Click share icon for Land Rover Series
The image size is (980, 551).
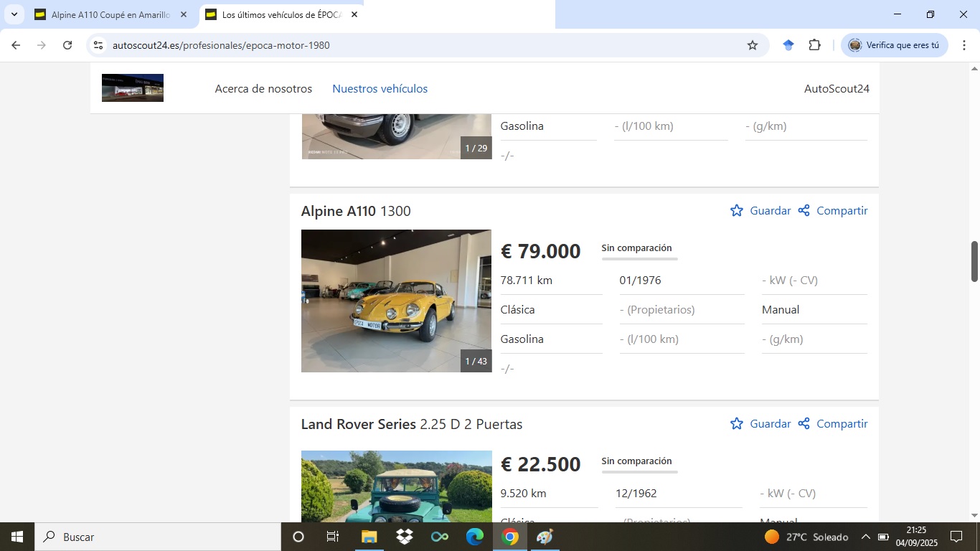[x=804, y=424]
